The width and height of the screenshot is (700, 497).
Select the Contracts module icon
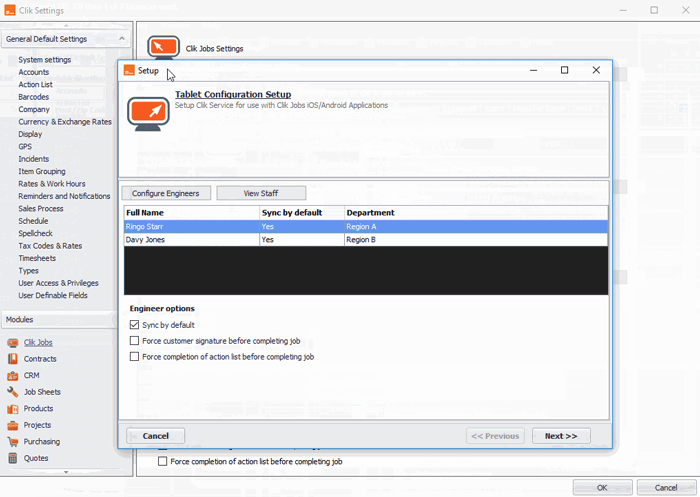pyautogui.click(x=13, y=359)
